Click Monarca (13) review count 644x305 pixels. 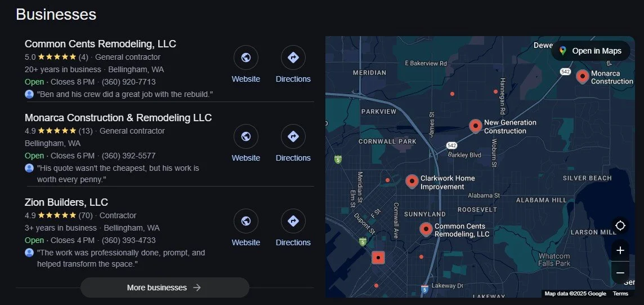[86, 131]
